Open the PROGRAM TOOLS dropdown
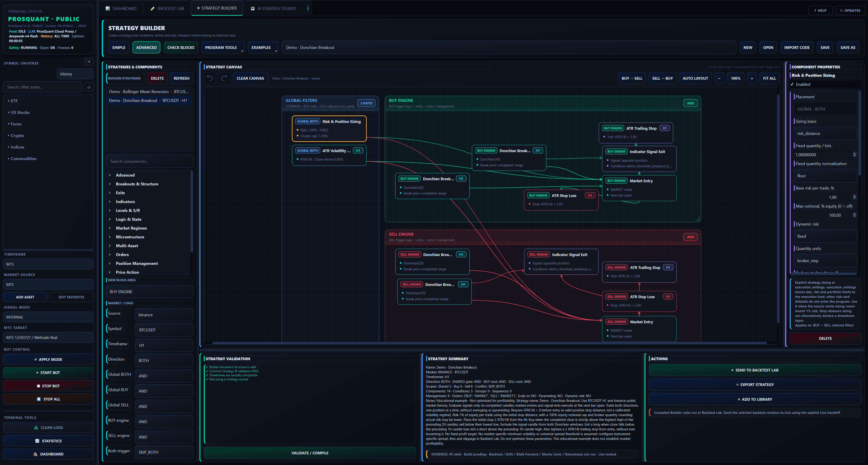This screenshot has height=465, width=868. tap(223, 48)
